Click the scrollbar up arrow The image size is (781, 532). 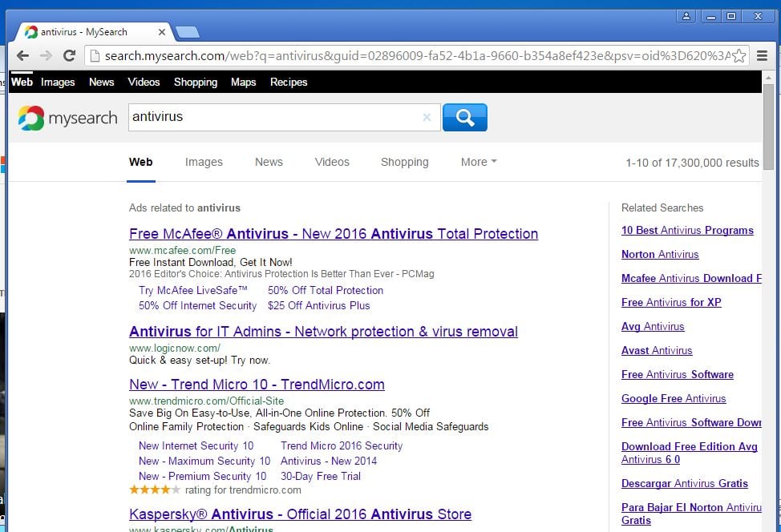point(768,78)
